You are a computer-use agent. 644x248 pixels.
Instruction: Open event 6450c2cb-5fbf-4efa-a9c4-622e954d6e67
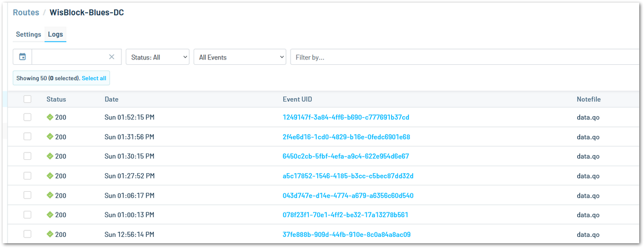(346, 156)
